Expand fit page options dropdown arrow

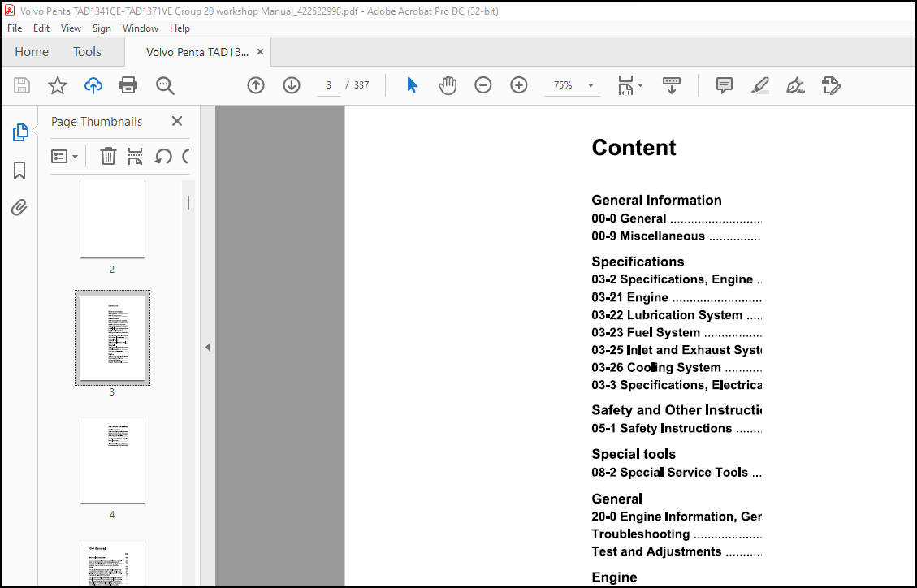(640, 85)
